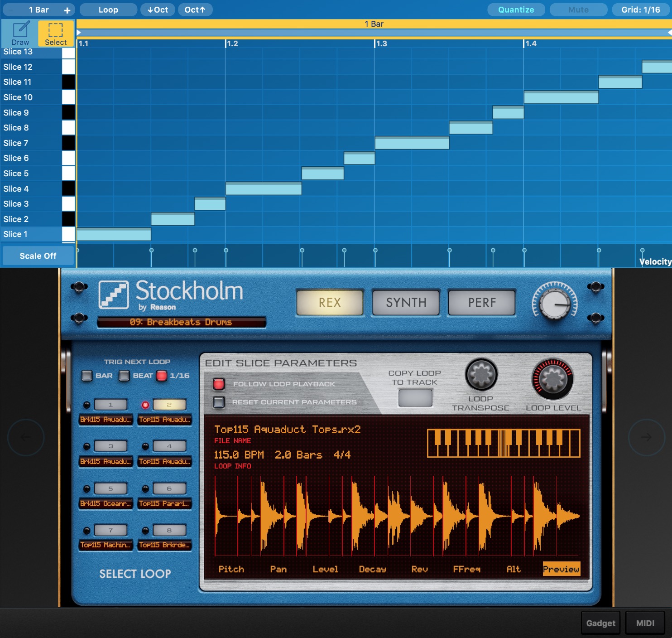The width and height of the screenshot is (672, 638).
Task: Open Scale Off options
Action: click(38, 256)
